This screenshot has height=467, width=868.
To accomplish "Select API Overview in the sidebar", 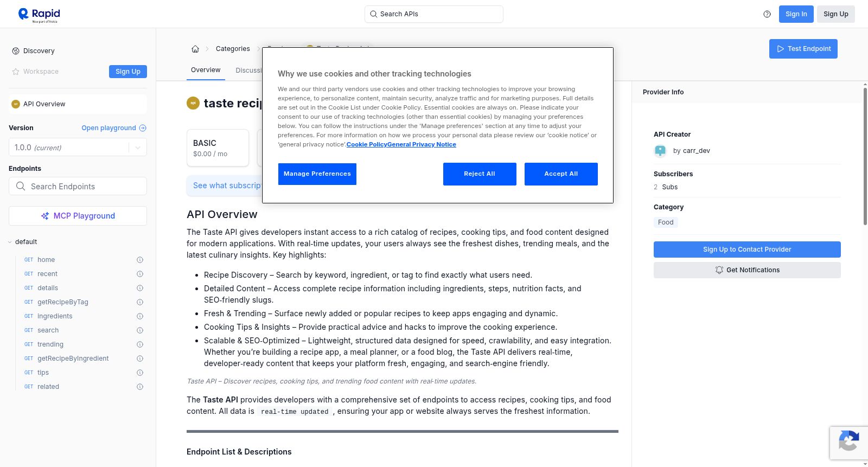I will coord(78,104).
